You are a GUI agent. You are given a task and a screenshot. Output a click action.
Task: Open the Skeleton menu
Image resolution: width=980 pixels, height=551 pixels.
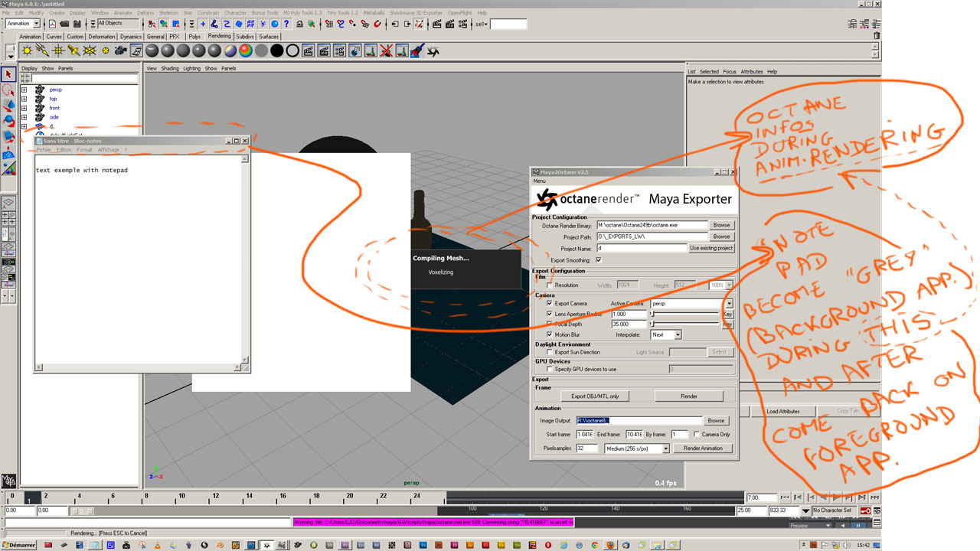click(168, 13)
